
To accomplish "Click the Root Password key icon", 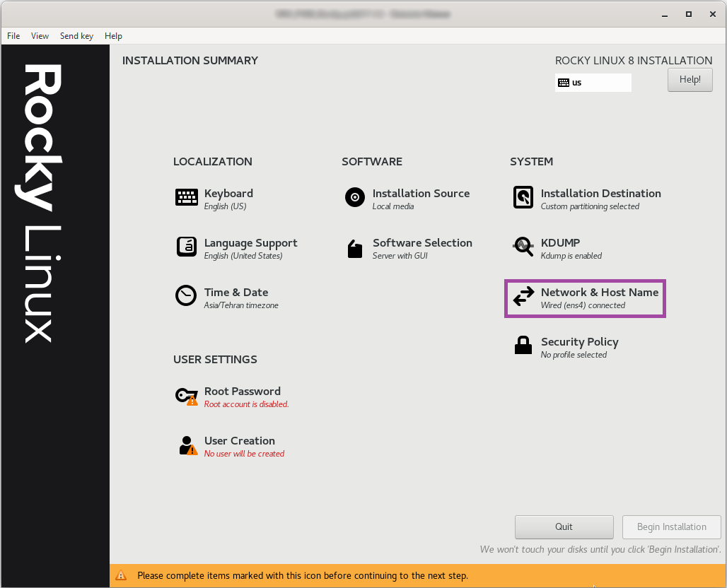I will [x=187, y=396].
